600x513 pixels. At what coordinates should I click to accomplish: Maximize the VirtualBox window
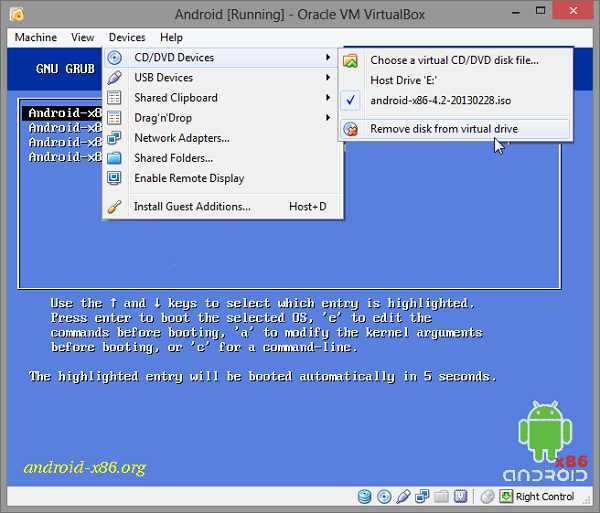(x=540, y=11)
